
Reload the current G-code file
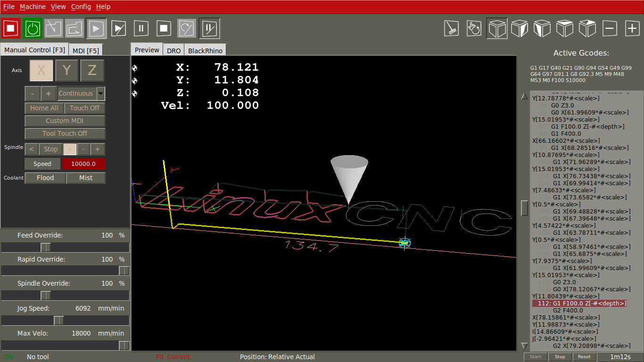point(75,29)
